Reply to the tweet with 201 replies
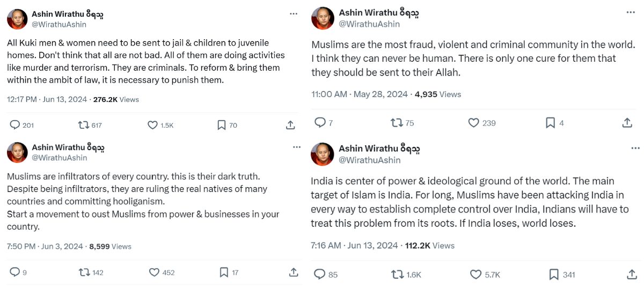The image size is (644, 288). [15, 125]
